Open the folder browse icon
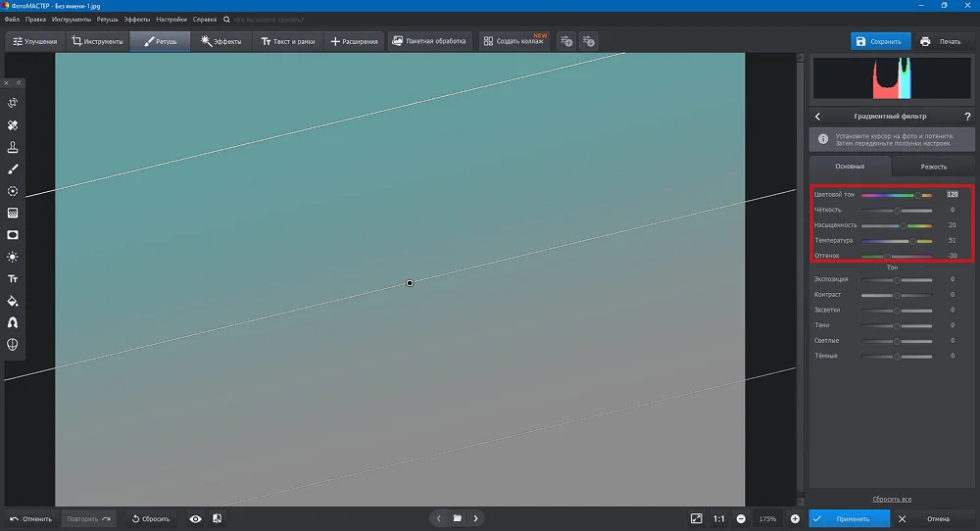 [458, 518]
